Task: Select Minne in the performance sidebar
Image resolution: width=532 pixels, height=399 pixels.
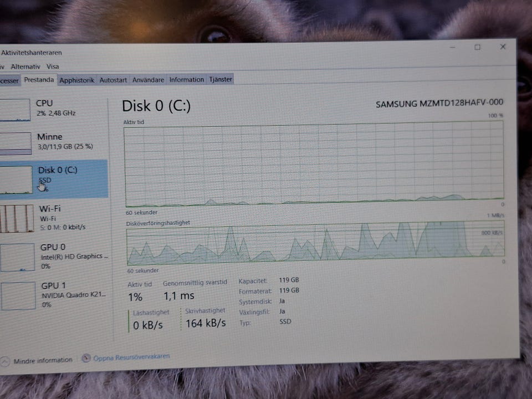Action: (54, 142)
